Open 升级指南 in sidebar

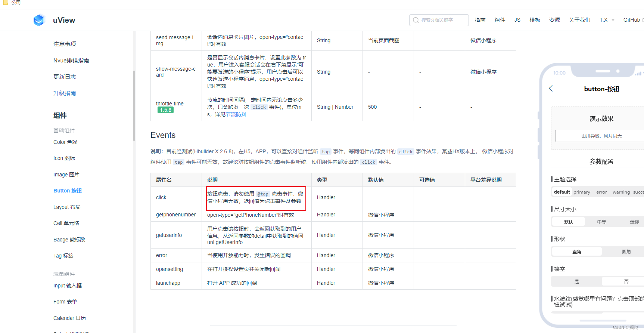[x=65, y=93]
